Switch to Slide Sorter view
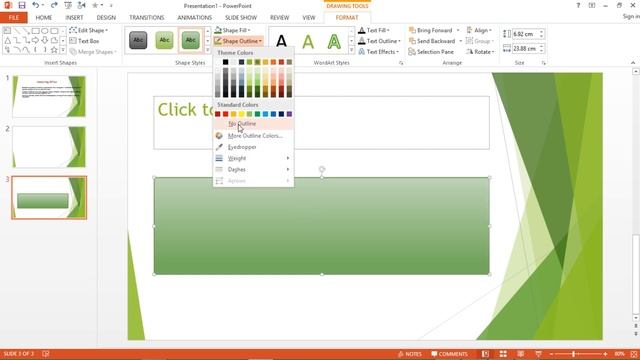This screenshot has width=640, height=360. [x=503, y=354]
